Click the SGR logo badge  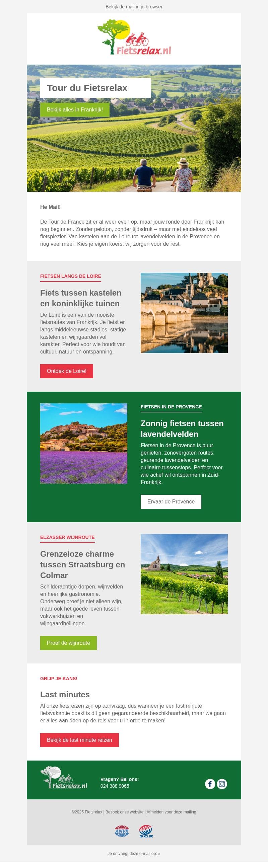click(x=146, y=831)
